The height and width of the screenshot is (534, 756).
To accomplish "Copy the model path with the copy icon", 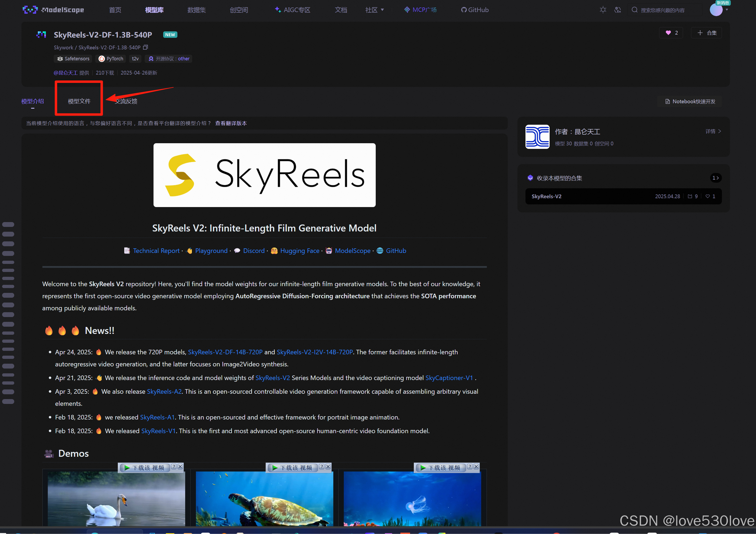I will [x=145, y=47].
